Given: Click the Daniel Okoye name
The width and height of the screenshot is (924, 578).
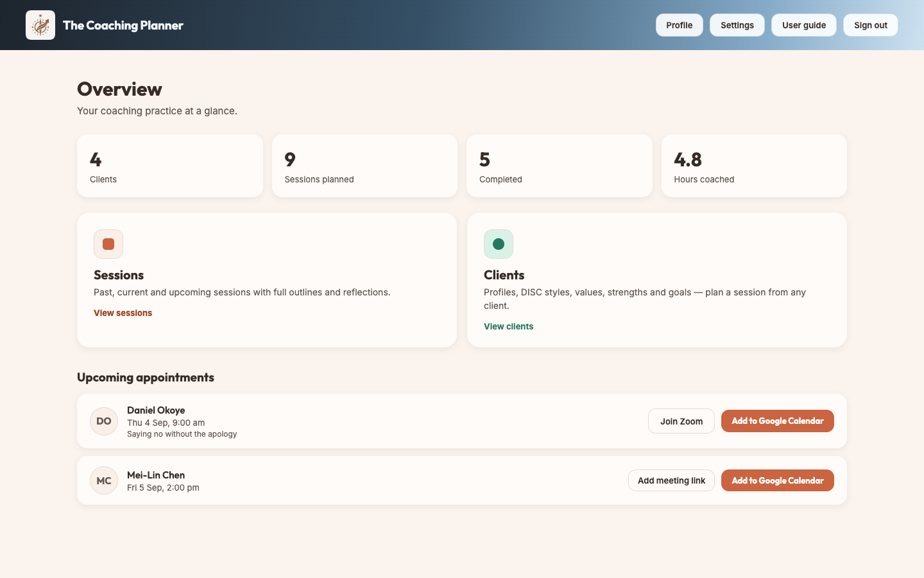Looking at the screenshot, I should coord(156,410).
